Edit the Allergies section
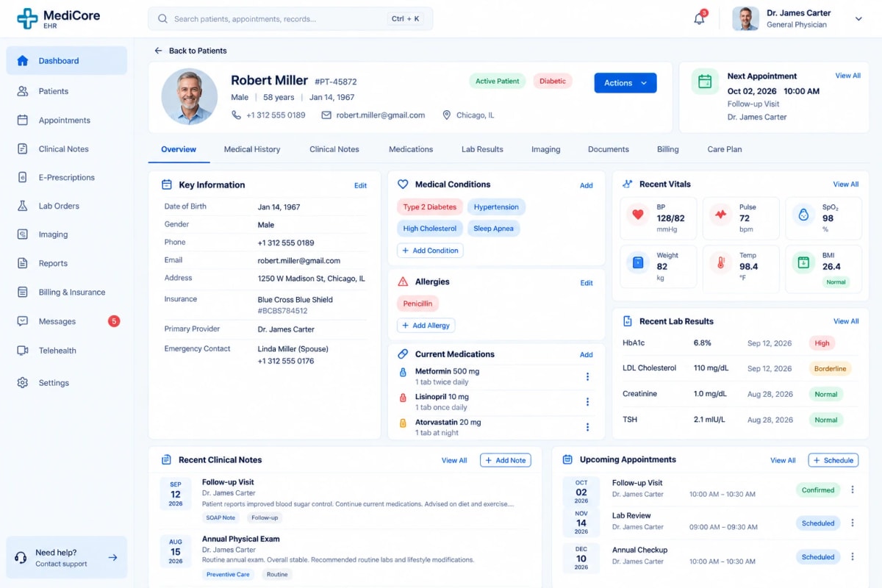 (587, 282)
